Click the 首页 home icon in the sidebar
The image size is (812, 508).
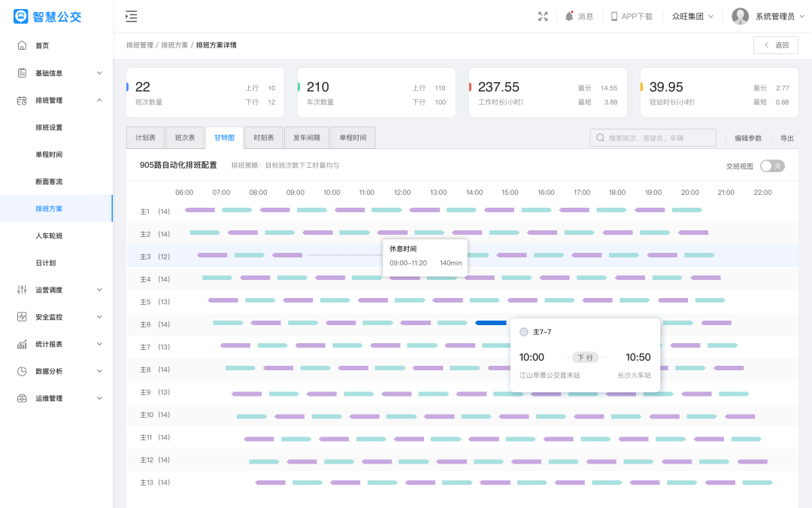click(x=22, y=45)
